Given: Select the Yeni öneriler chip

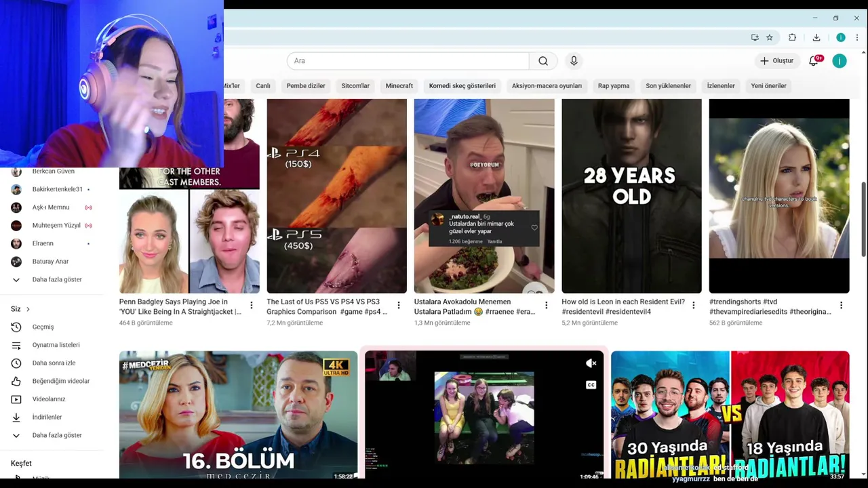Looking at the screenshot, I should tap(769, 86).
